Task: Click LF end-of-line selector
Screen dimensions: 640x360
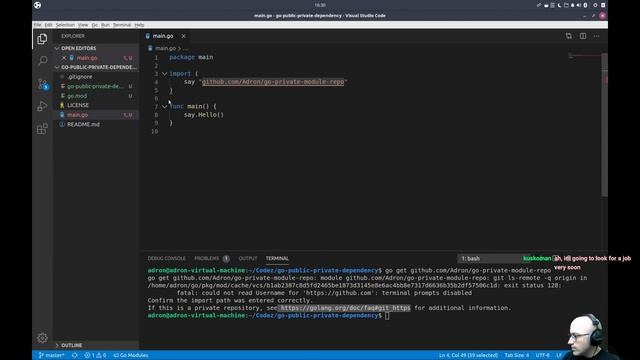Action: point(559,355)
